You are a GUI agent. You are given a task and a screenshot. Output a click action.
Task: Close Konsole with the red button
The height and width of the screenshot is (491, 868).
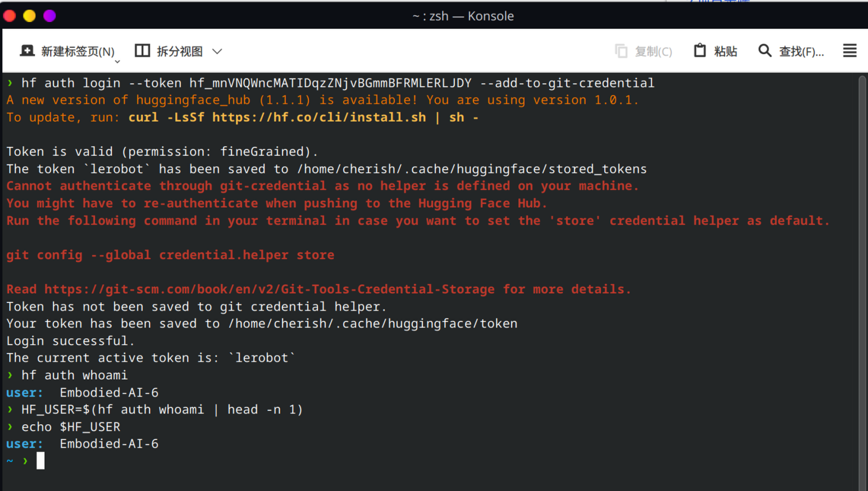pyautogui.click(x=10, y=16)
